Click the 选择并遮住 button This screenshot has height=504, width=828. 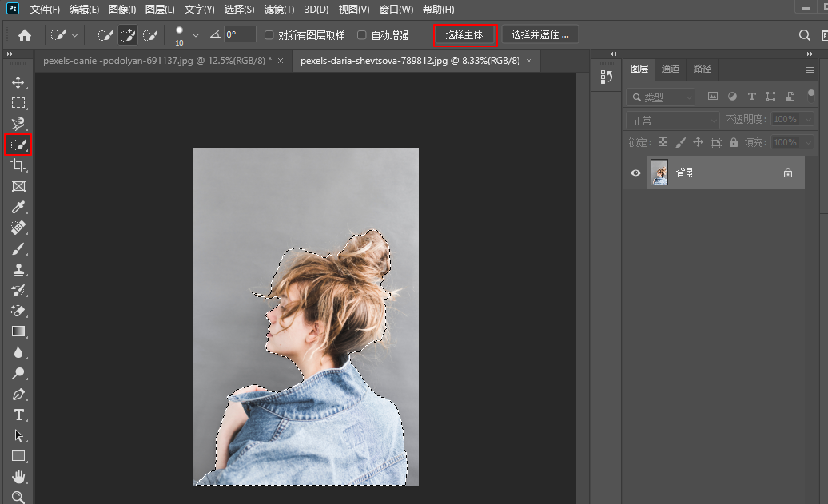[x=539, y=35]
